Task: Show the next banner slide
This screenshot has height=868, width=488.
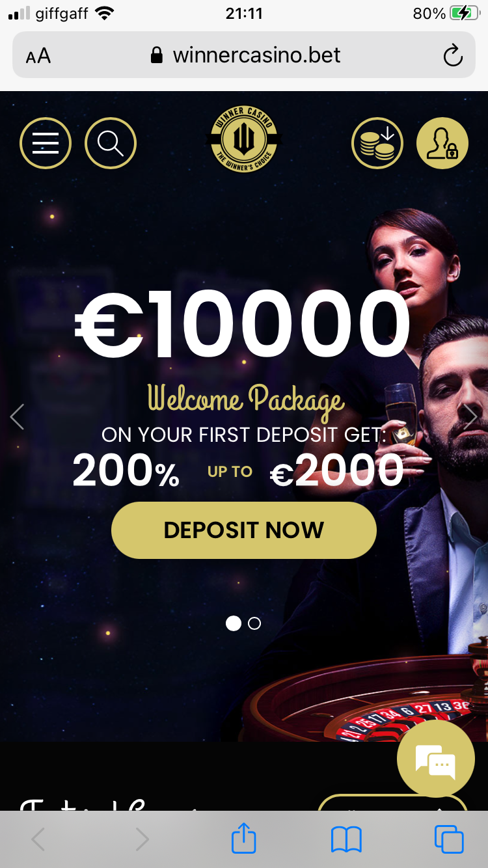Action: coord(470,416)
